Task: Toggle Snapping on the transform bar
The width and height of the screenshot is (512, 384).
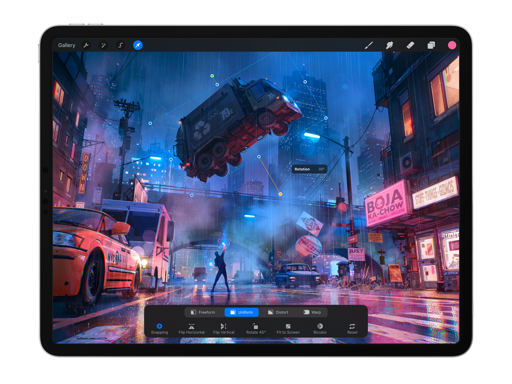Action: (x=159, y=328)
